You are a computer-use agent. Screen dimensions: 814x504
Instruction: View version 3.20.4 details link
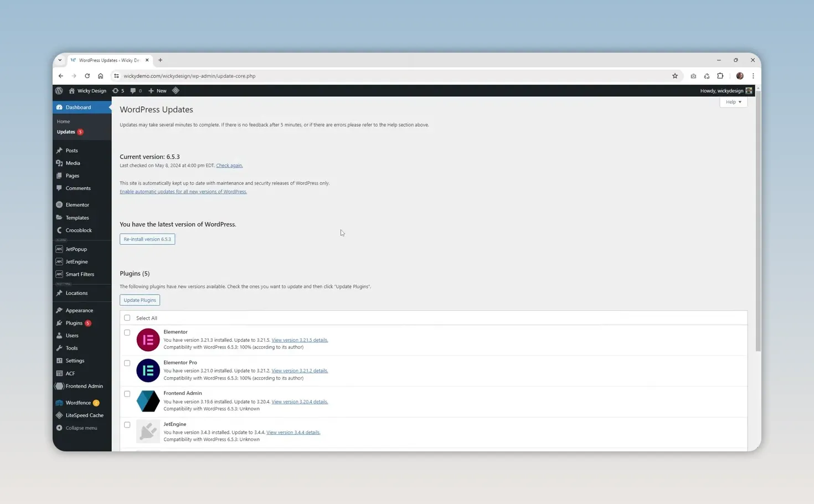click(300, 402)
